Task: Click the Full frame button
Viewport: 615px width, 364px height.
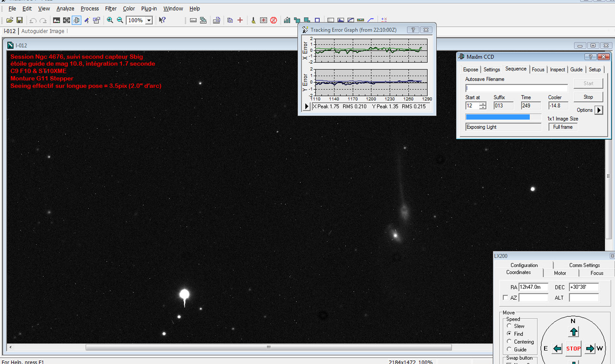Action: pos(563,127)
